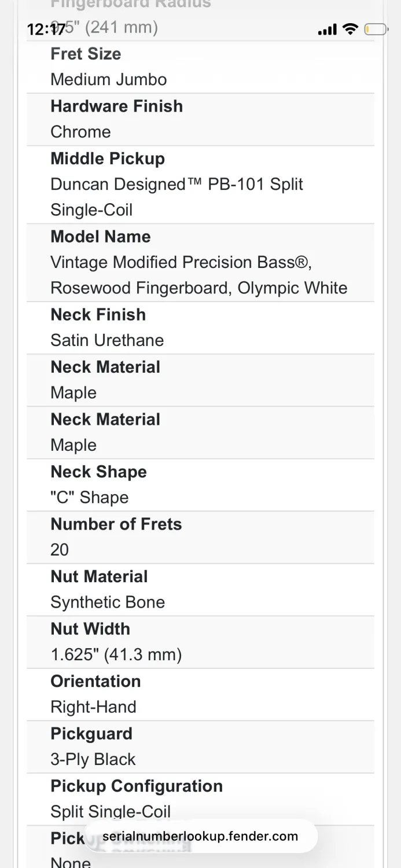Open the serialnumberlookup.fender.com address pill
Screen dimensions: 401x868
point(200,836)
